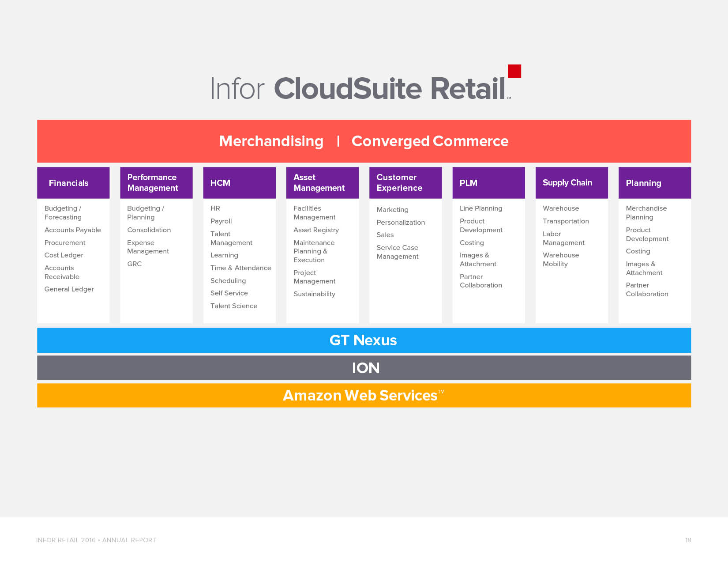The height and width of the screenshot is (563, 728).
Task: Click the Amazon Web Services orange bar
Action: [364, 395]
